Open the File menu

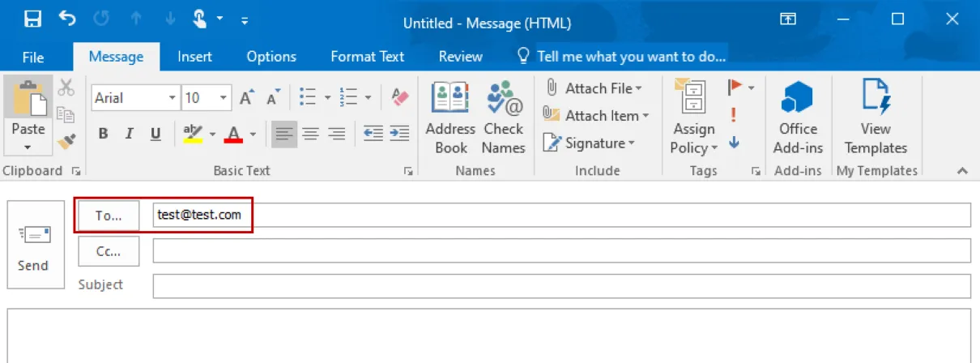tap(33, 57)
